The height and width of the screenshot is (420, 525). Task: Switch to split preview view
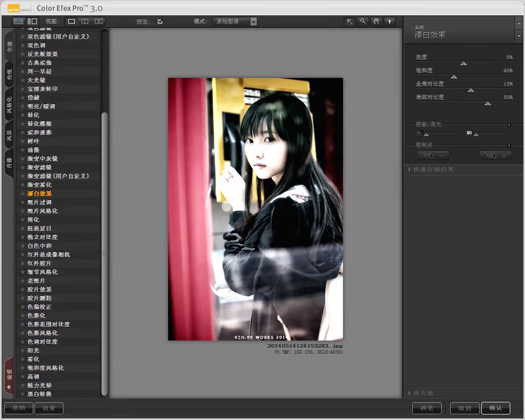[85, 22]
